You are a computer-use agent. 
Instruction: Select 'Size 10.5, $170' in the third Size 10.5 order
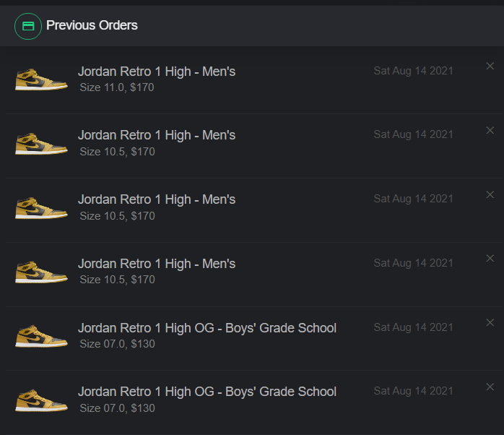coord(117,280)
